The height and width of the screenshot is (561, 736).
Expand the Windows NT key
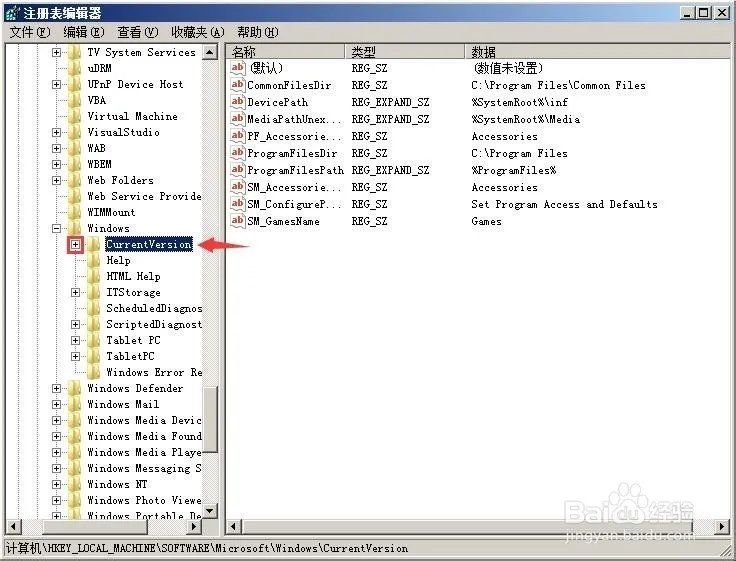click(x=56, y=484)
